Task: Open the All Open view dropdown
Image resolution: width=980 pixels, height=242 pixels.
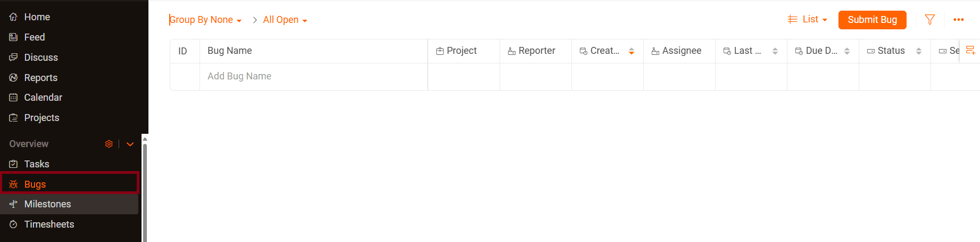Action: pyautogui.click(x=285, y=20)
